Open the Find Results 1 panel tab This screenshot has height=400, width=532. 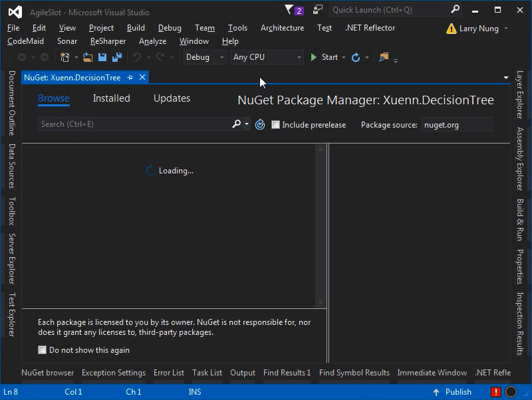287,373
